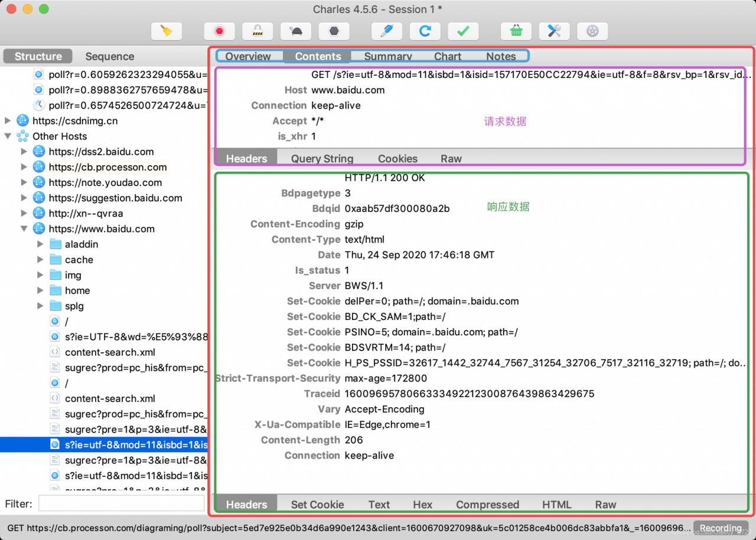Show the response Set Cookie tab
This screenshot has height=540, width=756.
(317, 505)
